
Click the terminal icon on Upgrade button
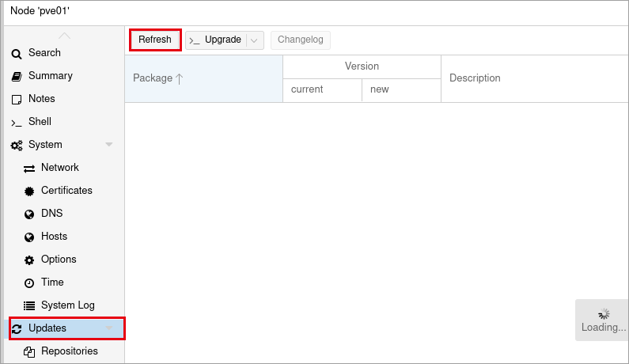point(195,40)
